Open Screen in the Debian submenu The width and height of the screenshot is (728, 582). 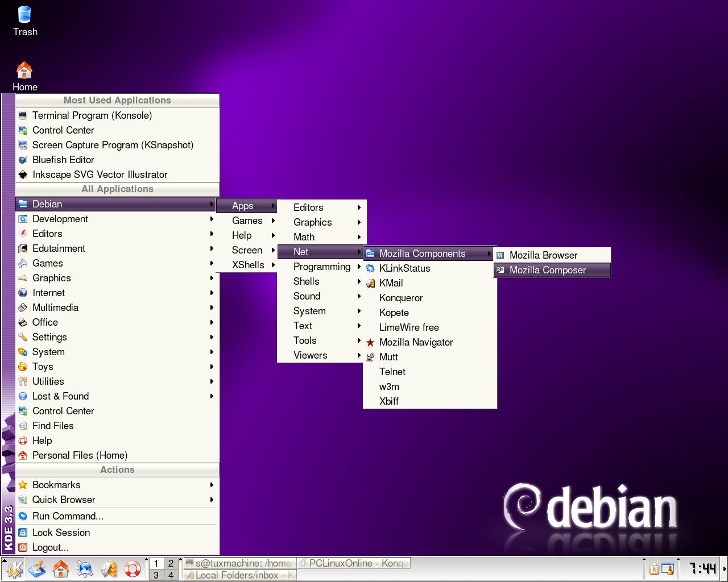(x=247, y=250)
